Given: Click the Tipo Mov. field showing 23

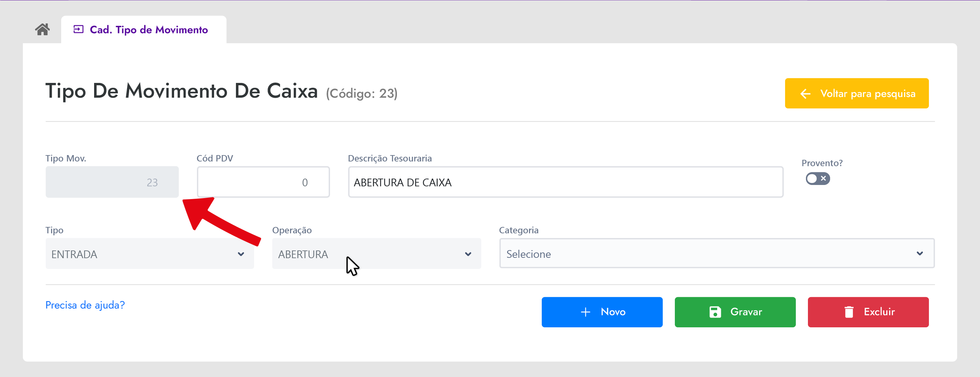Looking at the screenshot, I should coord(112,182).
